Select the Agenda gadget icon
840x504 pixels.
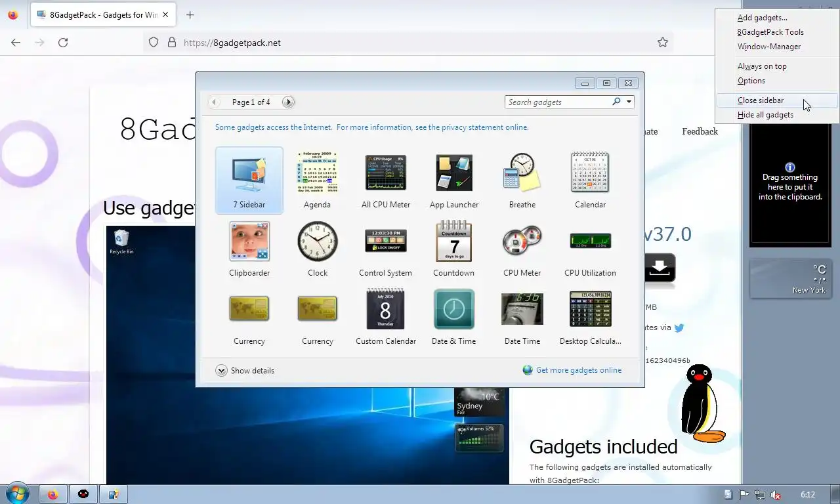click(318, 173)
